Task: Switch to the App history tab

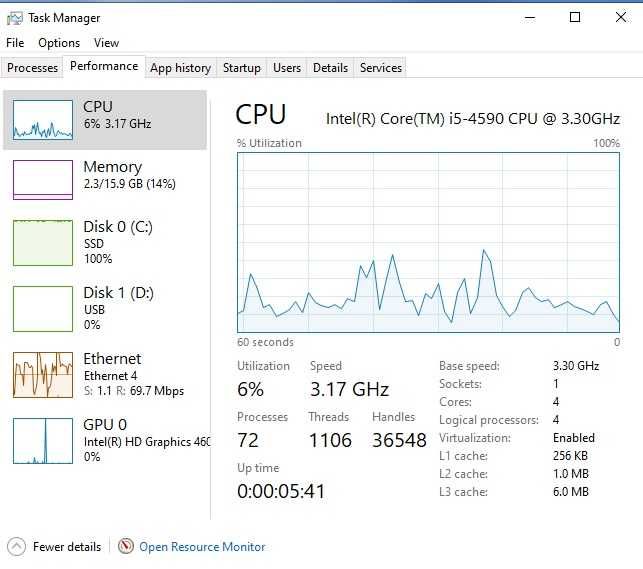Action: click(180, 68)
